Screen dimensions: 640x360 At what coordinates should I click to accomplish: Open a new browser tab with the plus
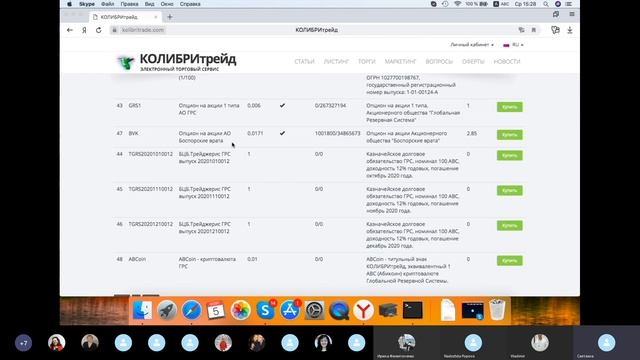170,17
